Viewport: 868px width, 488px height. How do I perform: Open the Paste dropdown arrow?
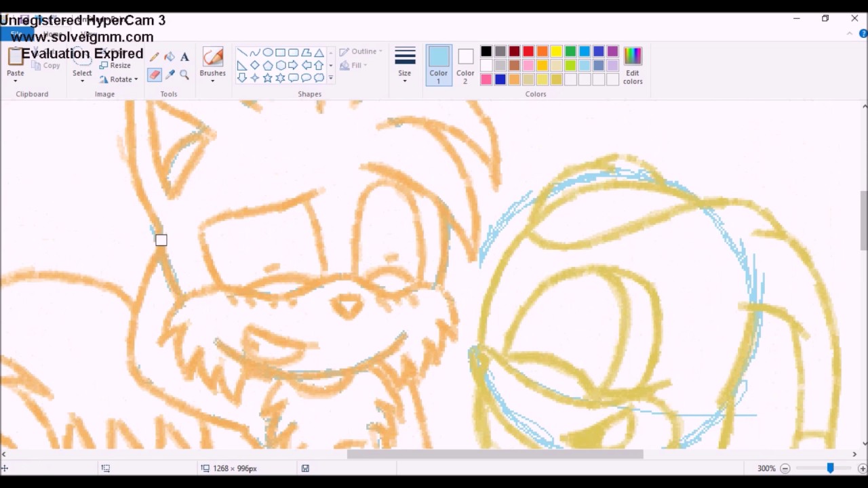15,81
